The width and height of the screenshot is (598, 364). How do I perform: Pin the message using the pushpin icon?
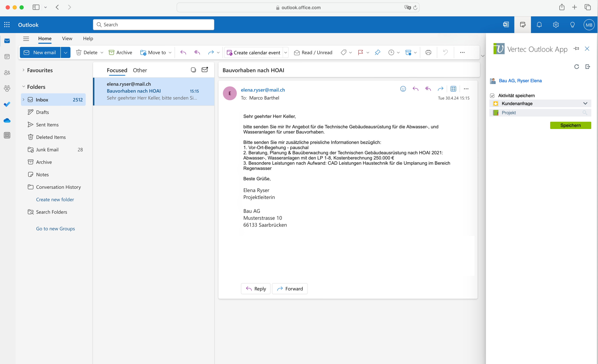pos(377,52)
